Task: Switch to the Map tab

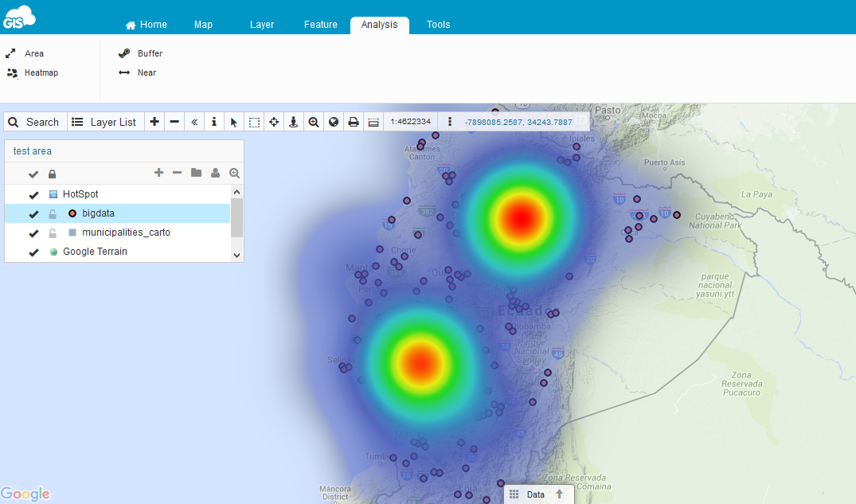Action: [203, 25]
